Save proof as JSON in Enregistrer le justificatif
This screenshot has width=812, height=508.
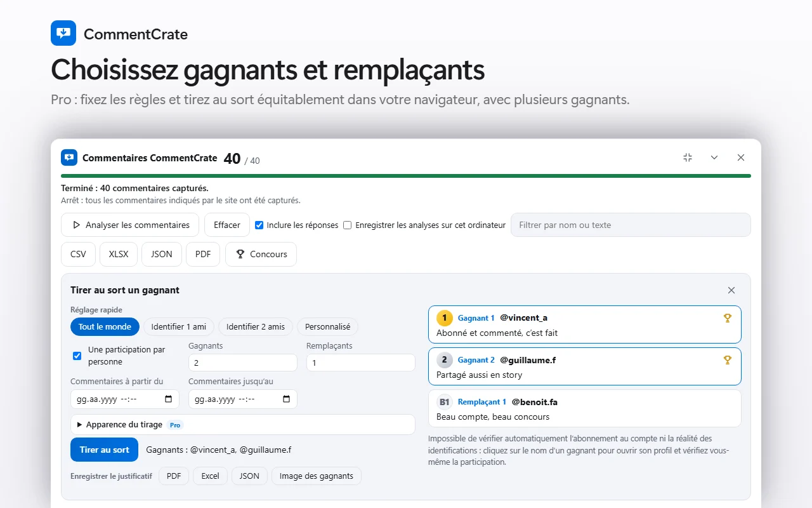249,476
